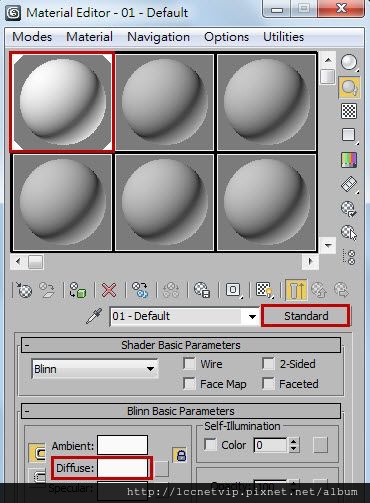Open the Options menu
This screenshot has height=503, width=370.
point(226,37)
